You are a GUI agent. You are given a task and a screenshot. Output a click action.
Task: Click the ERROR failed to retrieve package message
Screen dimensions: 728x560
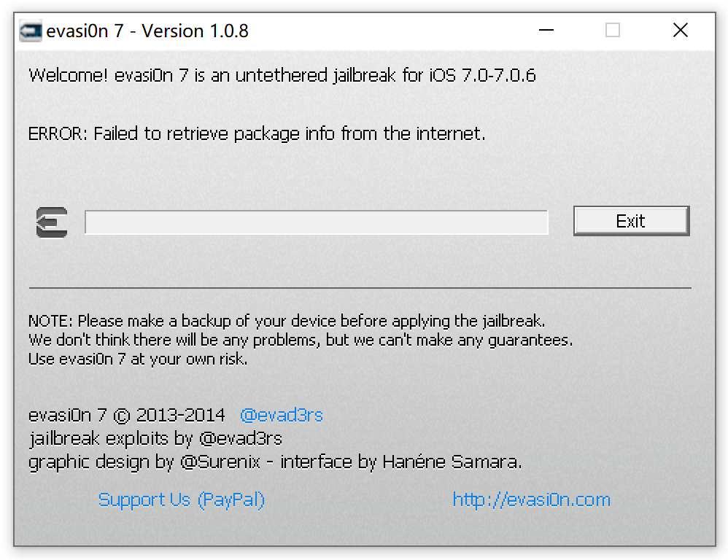tap(256, 133)
